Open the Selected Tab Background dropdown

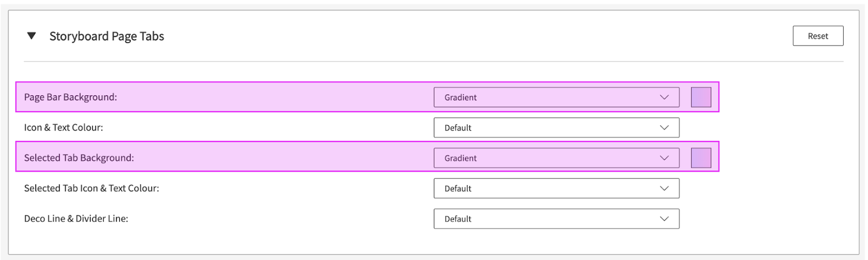coord(556,158)
